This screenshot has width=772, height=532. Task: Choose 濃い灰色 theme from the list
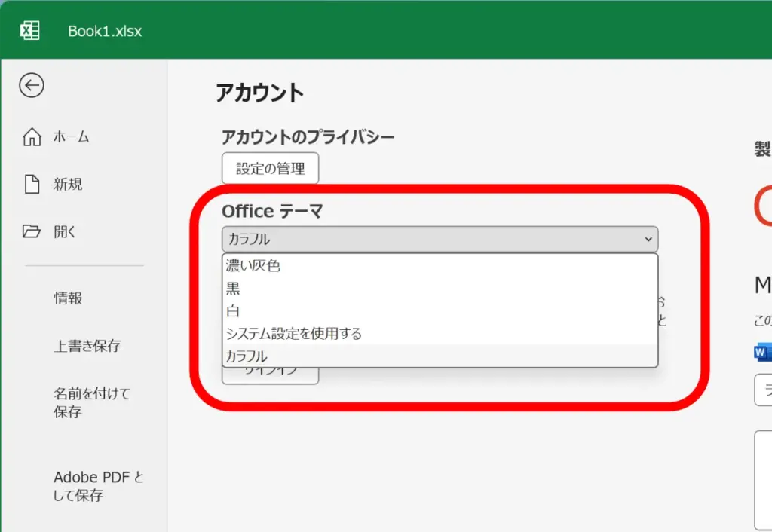[x=253, y=266]
